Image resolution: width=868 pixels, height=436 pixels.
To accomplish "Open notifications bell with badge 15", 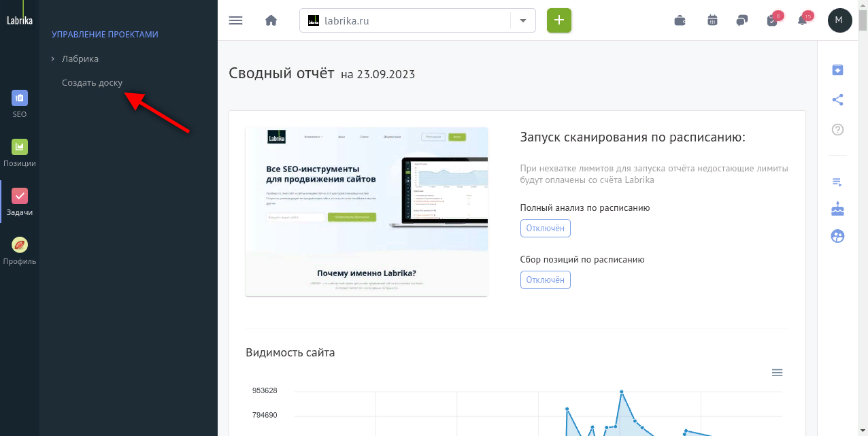I will tap(803, 20).
